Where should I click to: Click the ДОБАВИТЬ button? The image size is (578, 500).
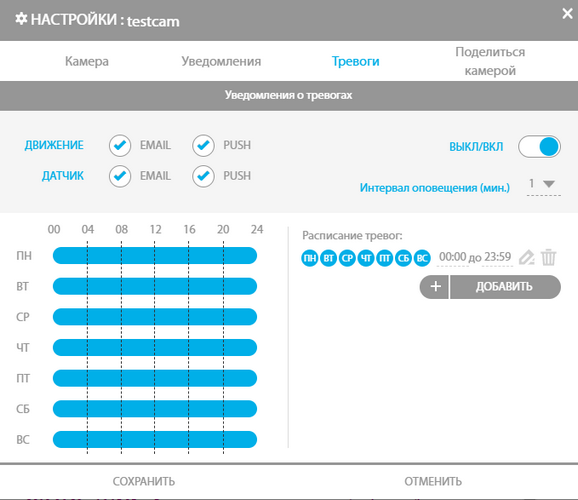point(505,287)
